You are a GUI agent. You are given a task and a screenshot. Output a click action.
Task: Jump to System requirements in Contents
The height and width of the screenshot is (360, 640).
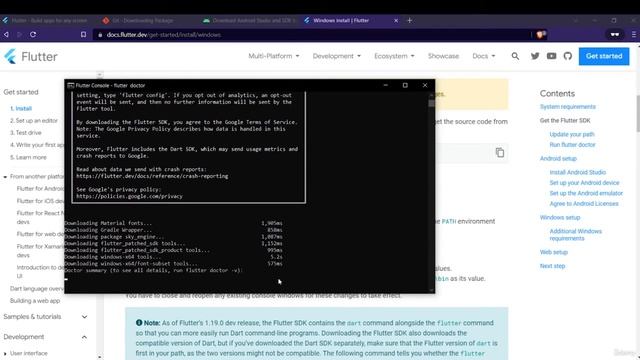point(568,107)
